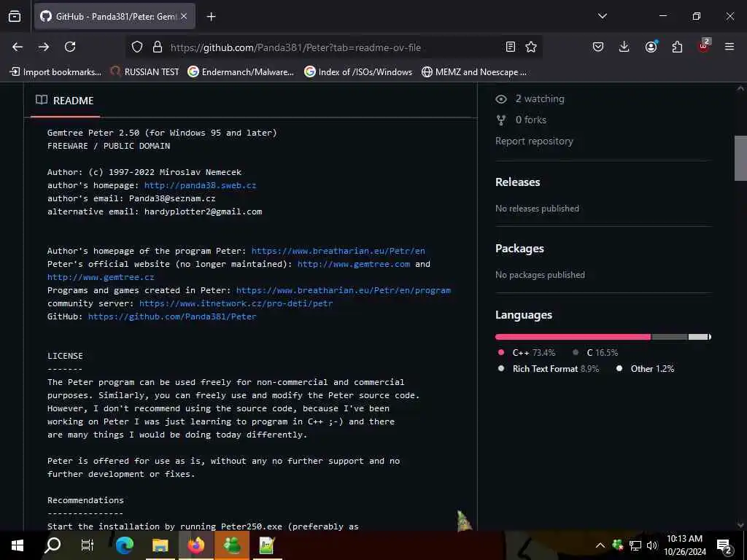Launch Microsoft Edge from taskbar
747x560 pixels.
click(x=124, y=545)
